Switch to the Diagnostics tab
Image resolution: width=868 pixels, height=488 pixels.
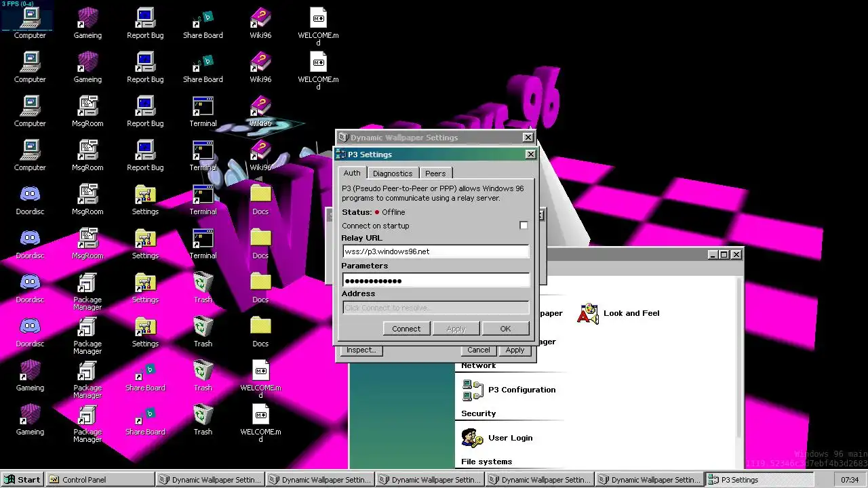[x=393, y=174]
